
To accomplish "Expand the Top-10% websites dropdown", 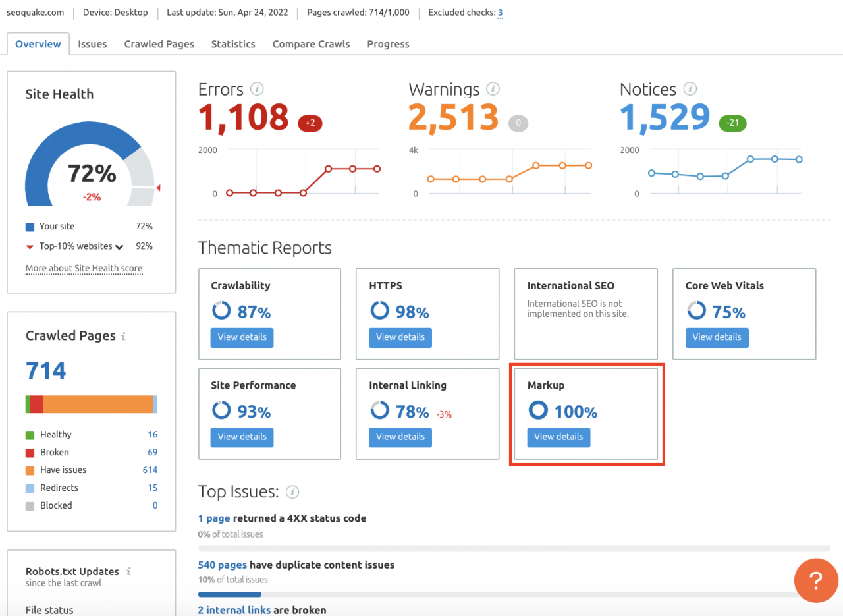I will click(119, 247).
